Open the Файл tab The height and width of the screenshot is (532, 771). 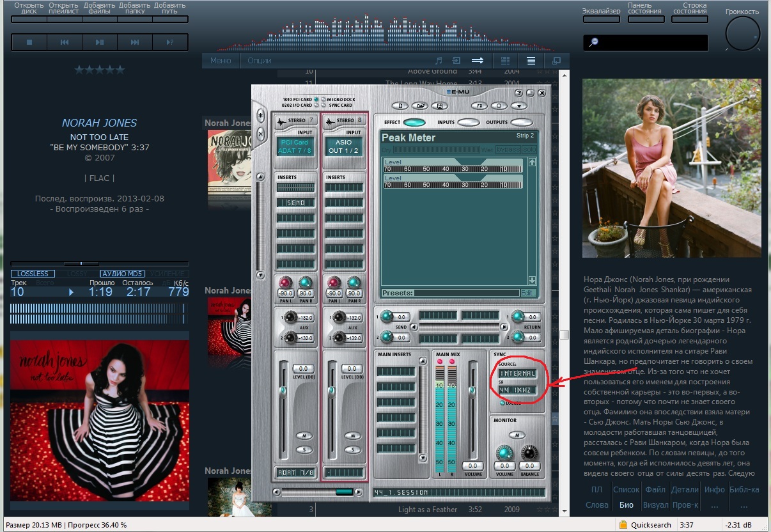(655, 490)
